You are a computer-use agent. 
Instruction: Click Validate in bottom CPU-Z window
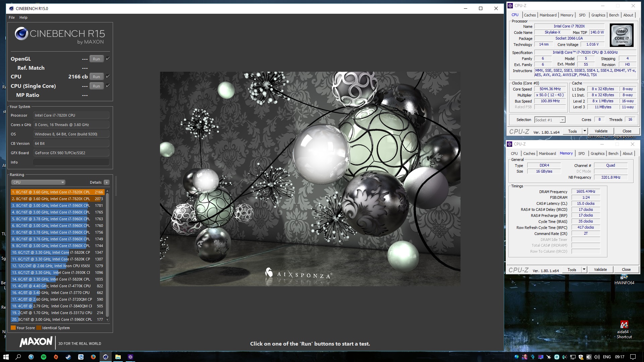point(600,270)
